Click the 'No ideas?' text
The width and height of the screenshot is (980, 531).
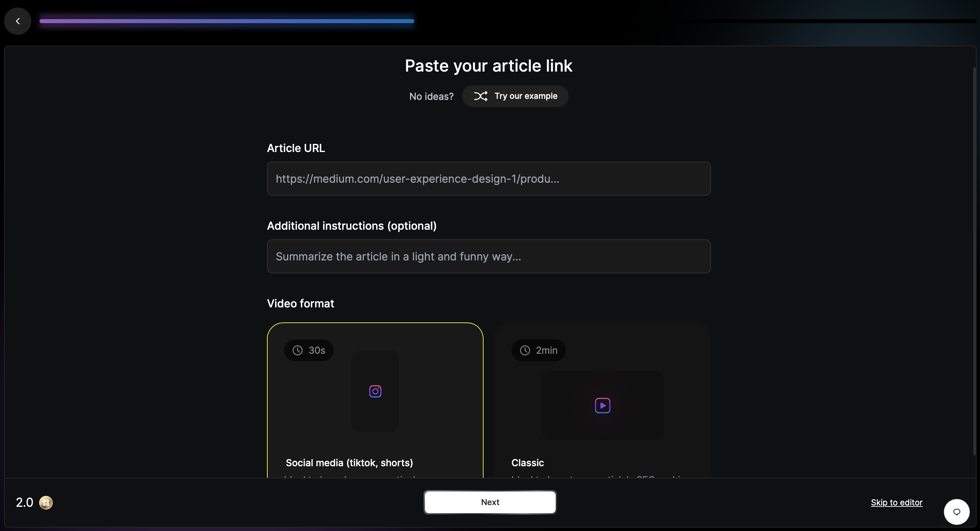click(x=431, y=96)
